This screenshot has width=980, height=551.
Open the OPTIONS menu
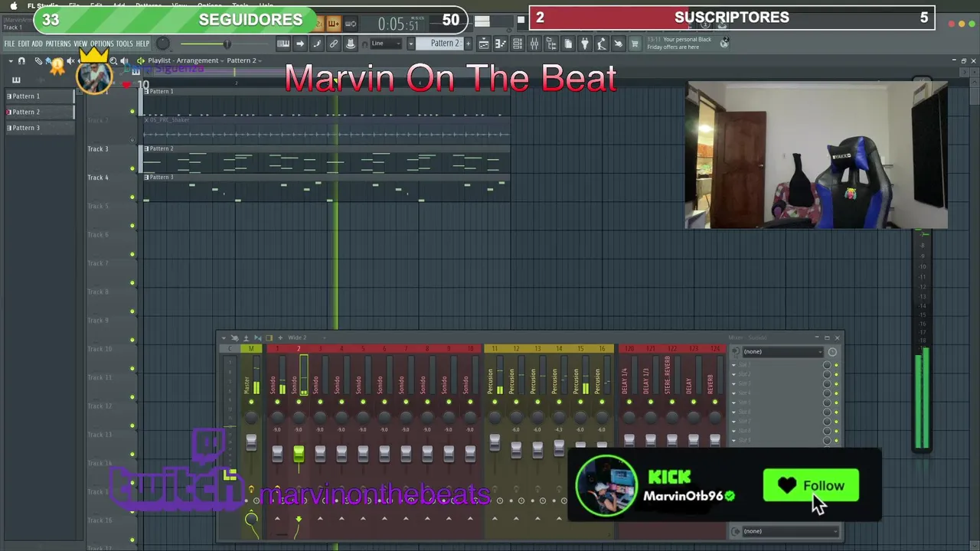(102, 44)
